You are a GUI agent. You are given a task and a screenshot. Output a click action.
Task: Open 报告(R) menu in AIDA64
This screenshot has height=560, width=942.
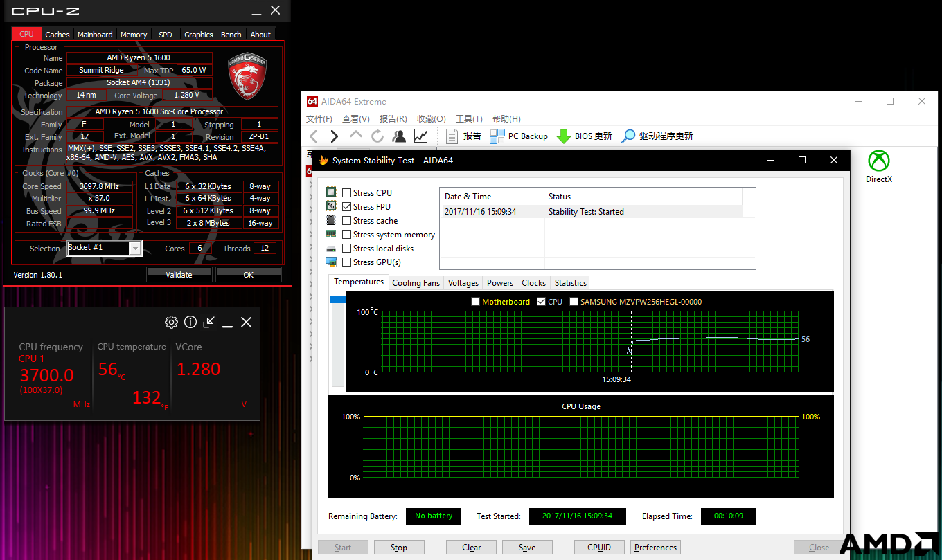(393, 119)
